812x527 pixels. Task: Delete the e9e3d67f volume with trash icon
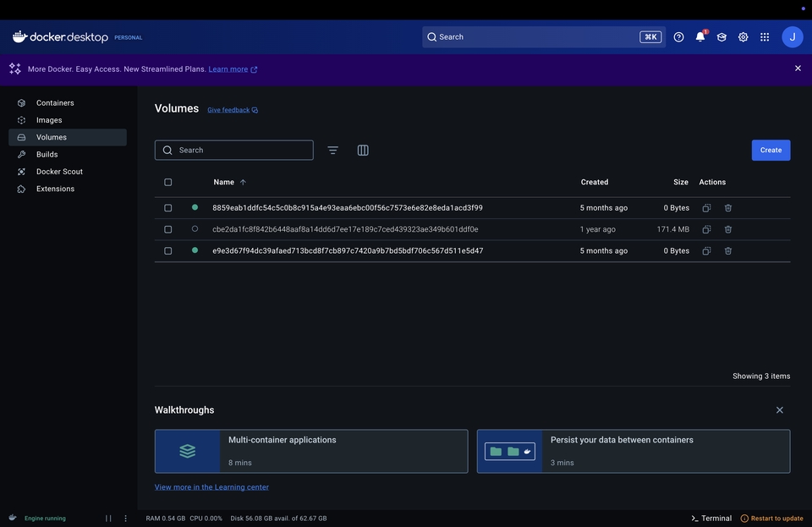coord(728,250)
